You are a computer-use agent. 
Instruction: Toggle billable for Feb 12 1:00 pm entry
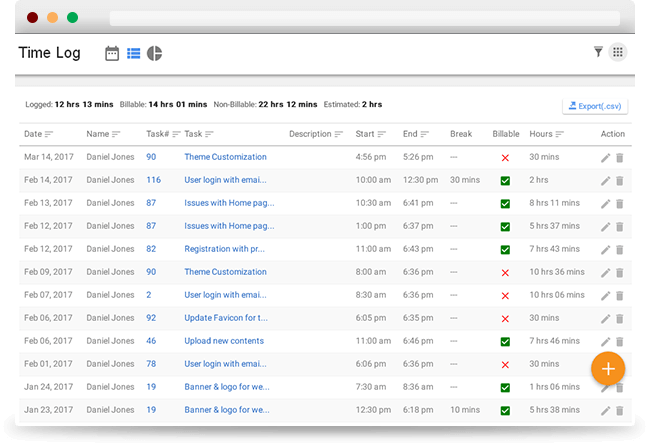pyautogui.click(x=505, y=227)
